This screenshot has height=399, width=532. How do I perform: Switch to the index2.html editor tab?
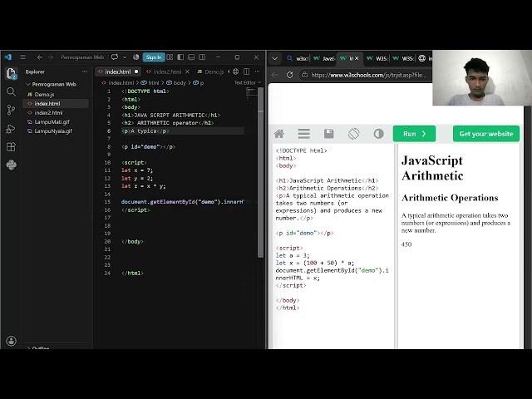(167, 71)
